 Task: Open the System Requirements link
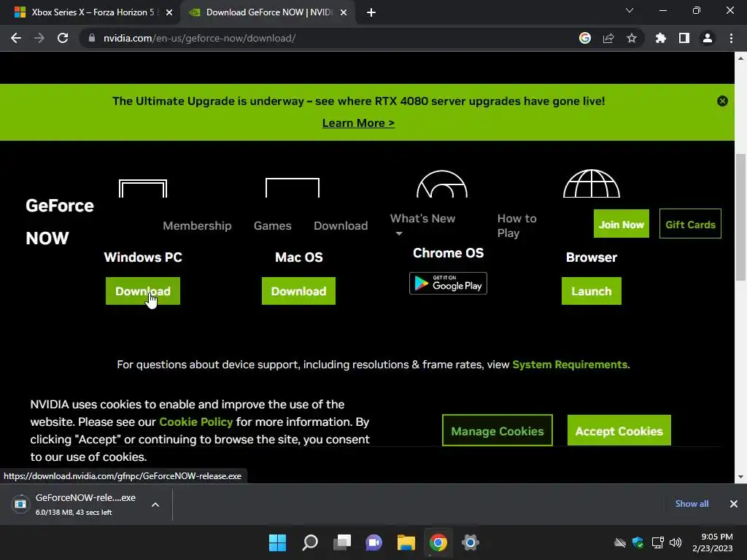coord(570,365)
